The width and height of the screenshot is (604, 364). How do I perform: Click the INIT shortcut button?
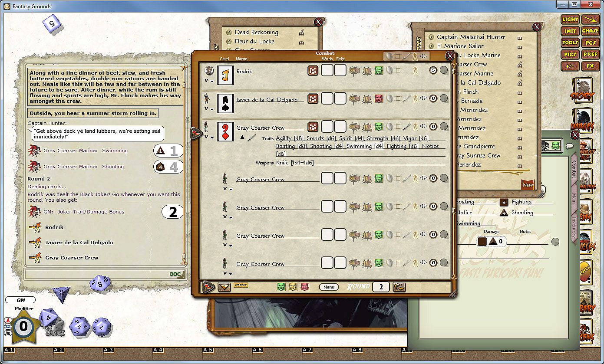pos(570,31)
